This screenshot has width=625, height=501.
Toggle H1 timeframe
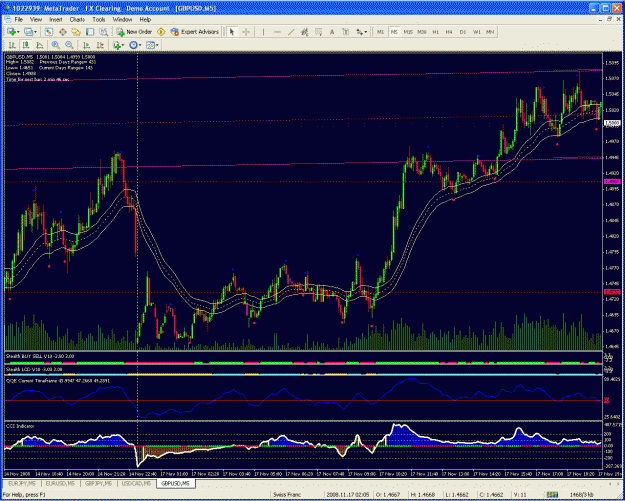pos(436,32)
